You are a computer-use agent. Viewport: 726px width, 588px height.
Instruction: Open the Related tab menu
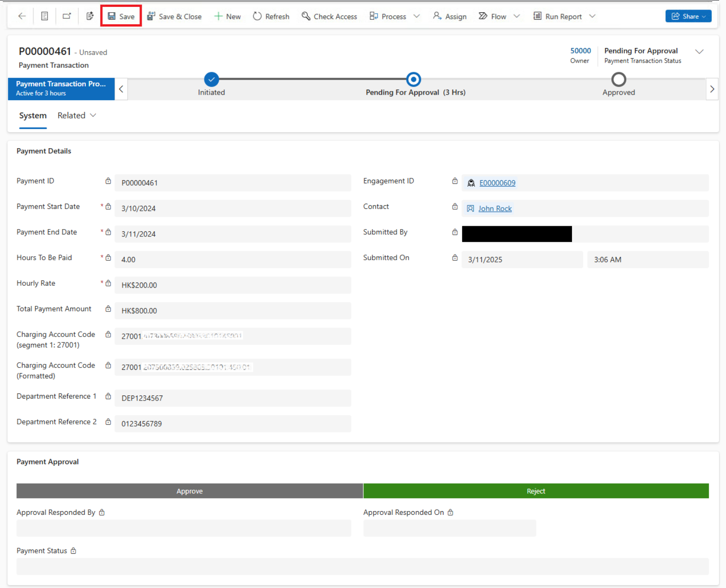pyautogui.click(x=76, y=116)
